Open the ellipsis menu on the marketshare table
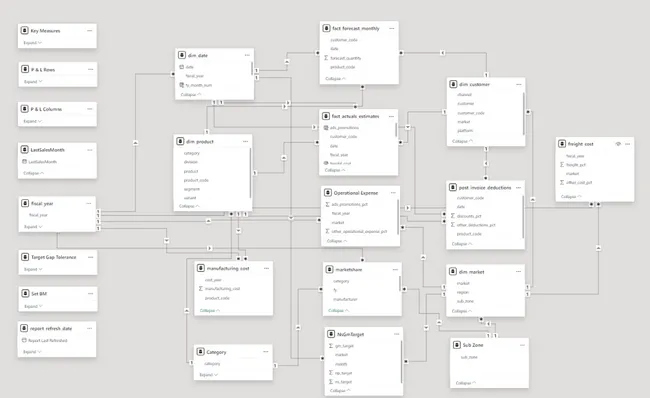This screenshot has height=398, width=650. coord(395,269)
